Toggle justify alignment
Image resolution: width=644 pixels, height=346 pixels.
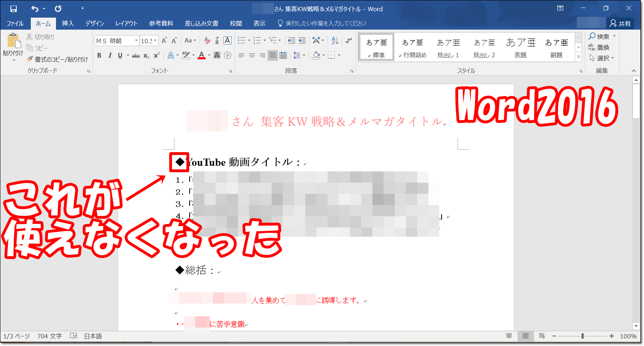[273, 56]
